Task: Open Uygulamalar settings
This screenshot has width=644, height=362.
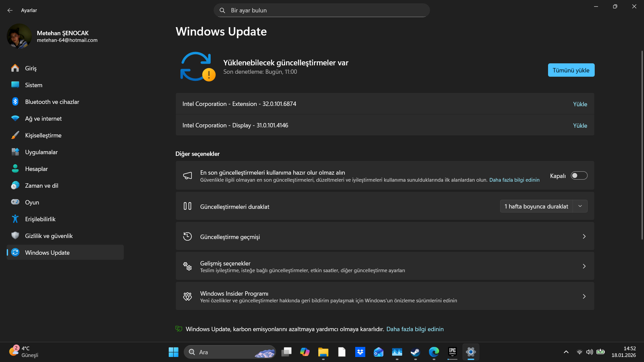Action: [x=65, y=152]
